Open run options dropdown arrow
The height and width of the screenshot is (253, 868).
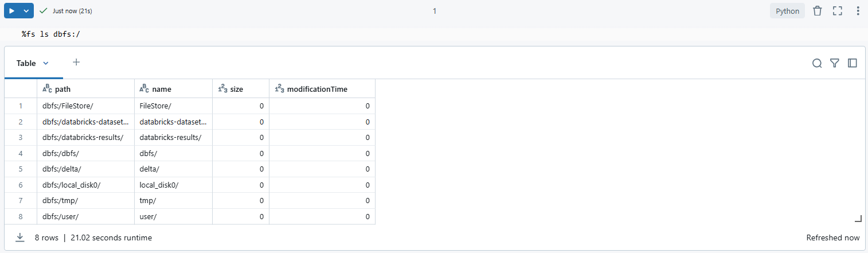tap(26, 11)
